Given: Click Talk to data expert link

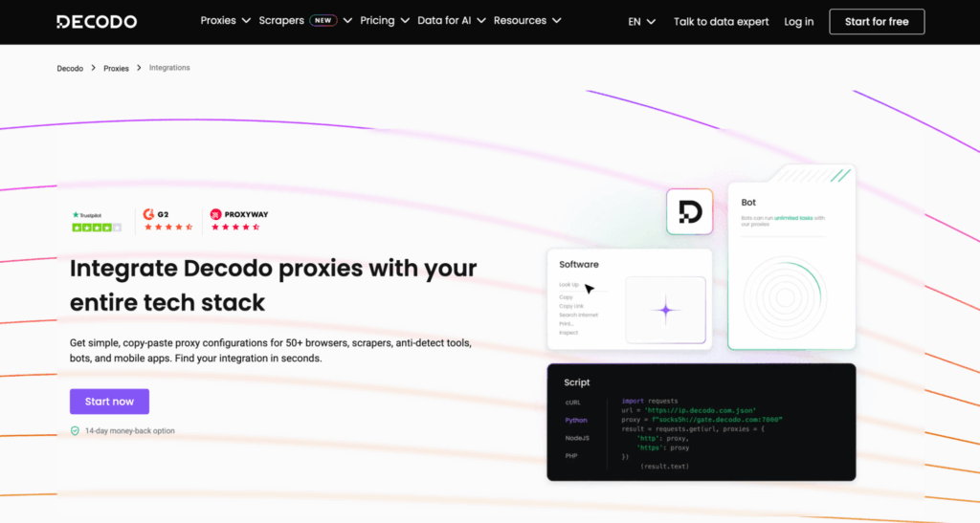Looking at the screenshot, I should coord(722,22).
